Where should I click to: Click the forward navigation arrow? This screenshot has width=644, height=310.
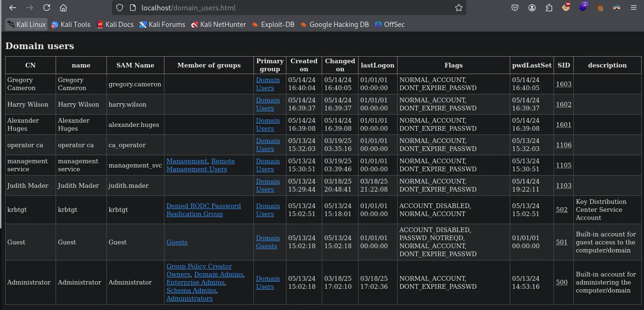click(x=30, y=8)
